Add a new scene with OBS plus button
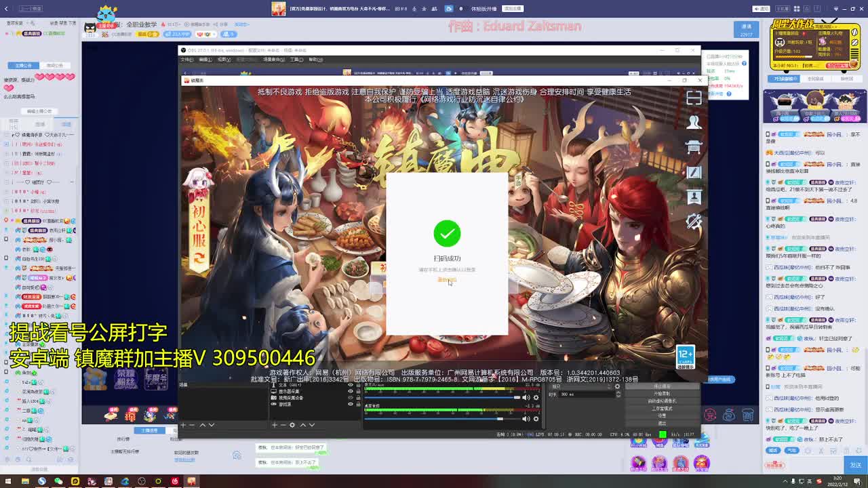 click(x=183, y=425)
